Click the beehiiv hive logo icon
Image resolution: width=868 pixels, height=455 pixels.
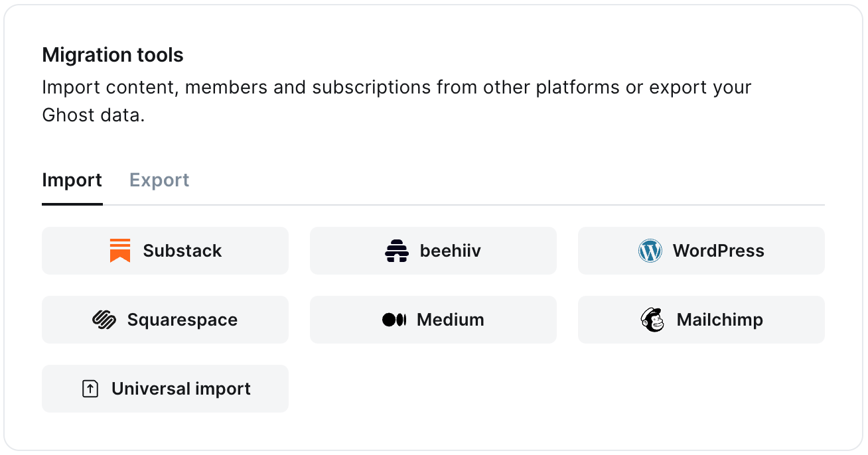tap(396, 251)
